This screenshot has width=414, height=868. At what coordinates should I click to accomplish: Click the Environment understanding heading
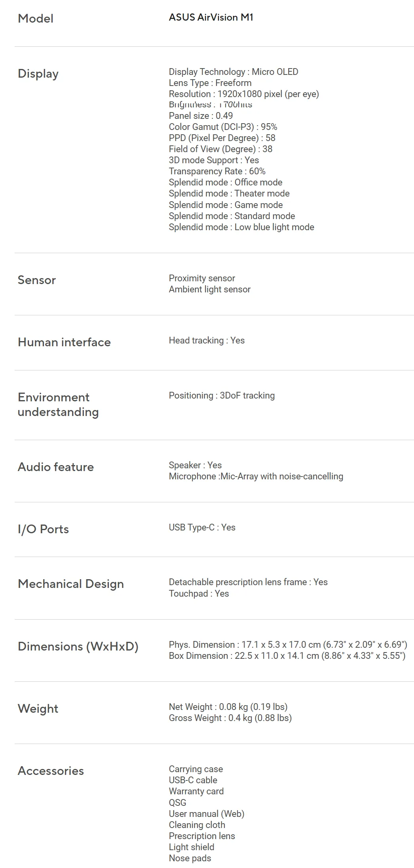click(58, 404)
